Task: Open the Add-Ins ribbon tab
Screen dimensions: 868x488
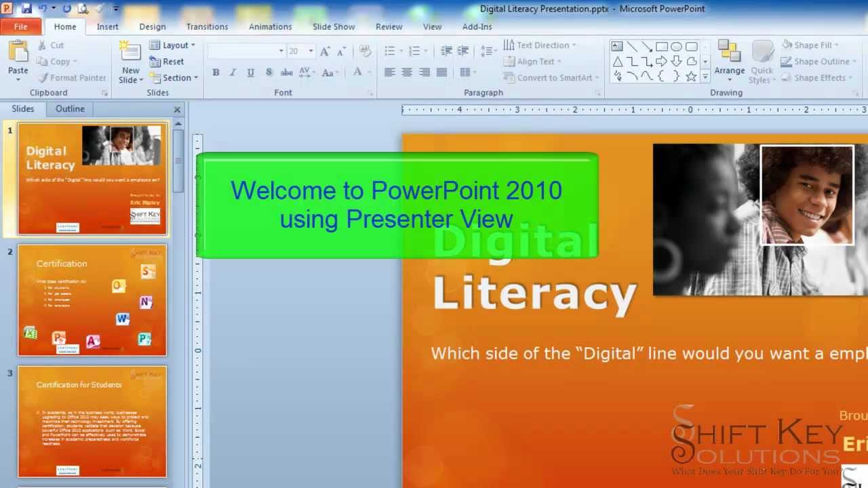Action: [x=477, y=26]
